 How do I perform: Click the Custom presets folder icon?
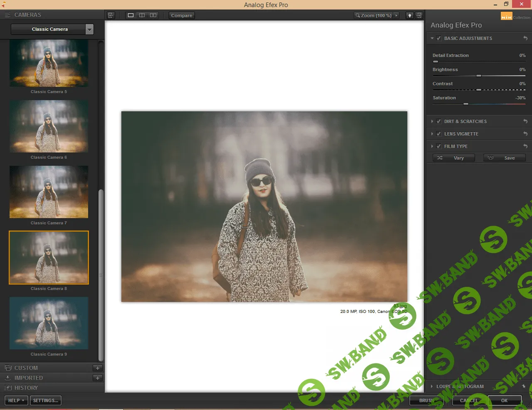click(x=9, y=368)
